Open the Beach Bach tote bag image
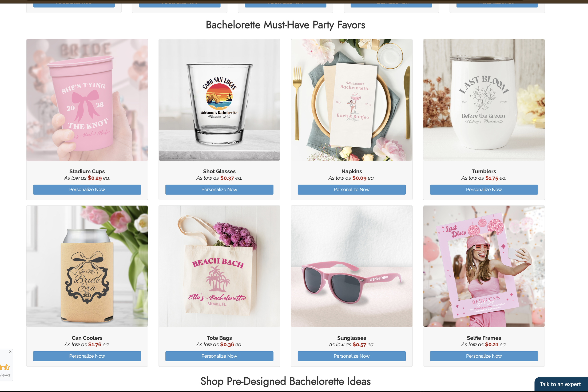The height and width of the screenshot is (392, 588). point(219,266)
